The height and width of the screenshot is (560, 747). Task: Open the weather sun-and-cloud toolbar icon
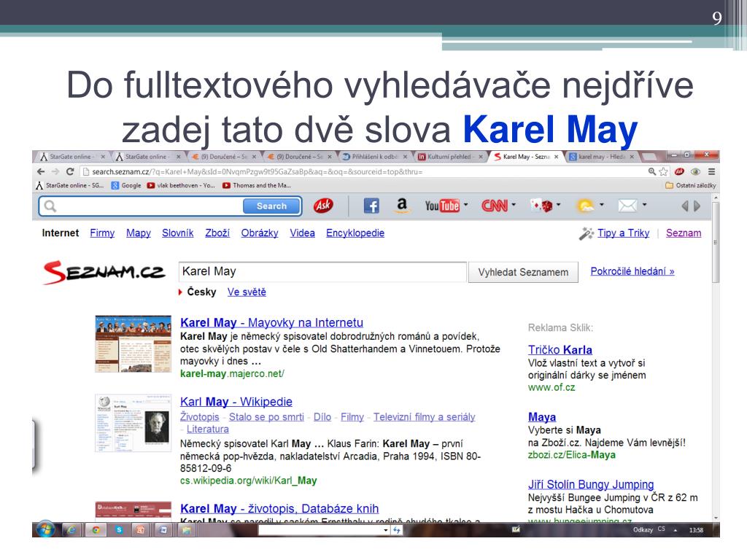click(x=586, y=206)
